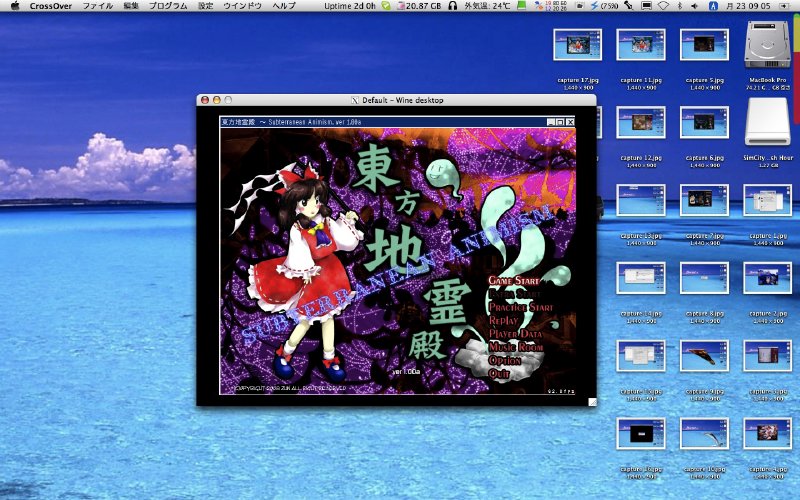Image resolution: width=800 pixels, height=500 pixels.
Task: Click the headphones menu bar icon
Action: coord(453,6)
